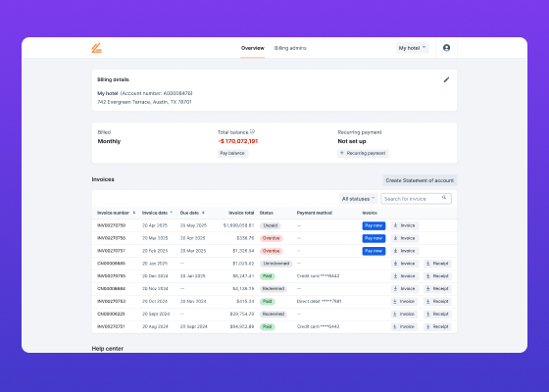Download Receipt for 20 Nov 2024 row

pyautogui.click(x=437, y=289)
